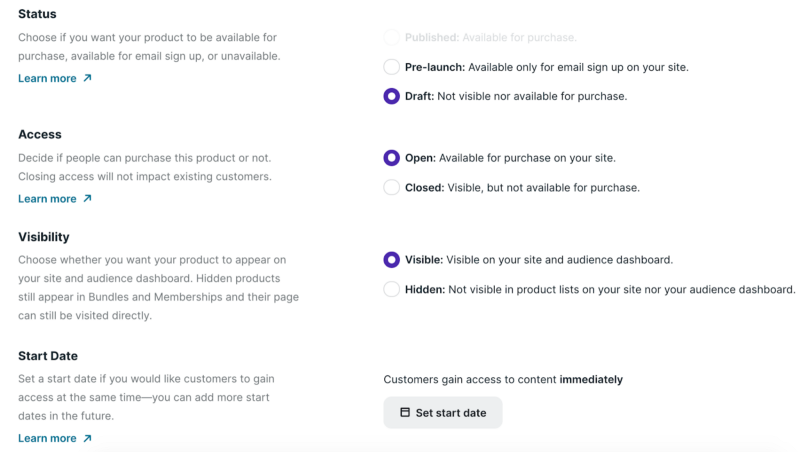Screen dimensions: 800x452
Task: Click the external arrow icon under Access
Action: (x=87, y=199)
